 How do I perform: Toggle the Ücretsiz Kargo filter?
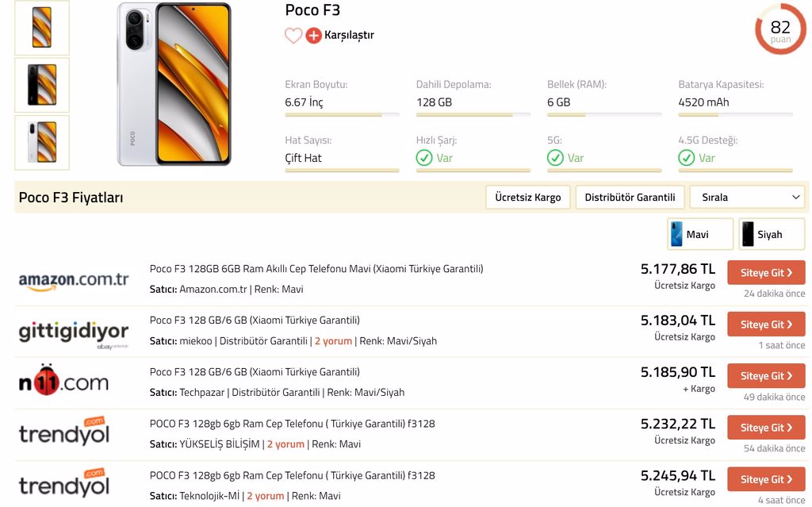pos(527,198)
